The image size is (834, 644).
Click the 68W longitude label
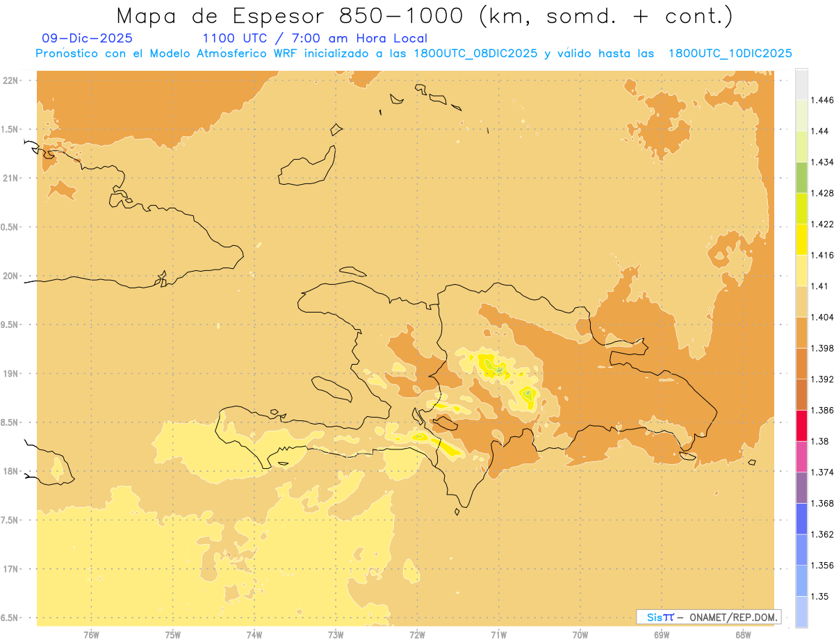743,635
